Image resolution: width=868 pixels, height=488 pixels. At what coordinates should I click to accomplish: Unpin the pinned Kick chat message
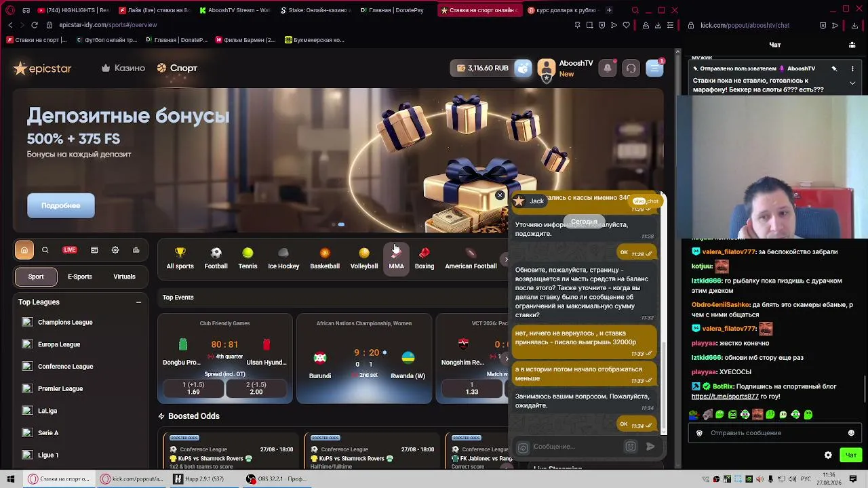[835, 68]
